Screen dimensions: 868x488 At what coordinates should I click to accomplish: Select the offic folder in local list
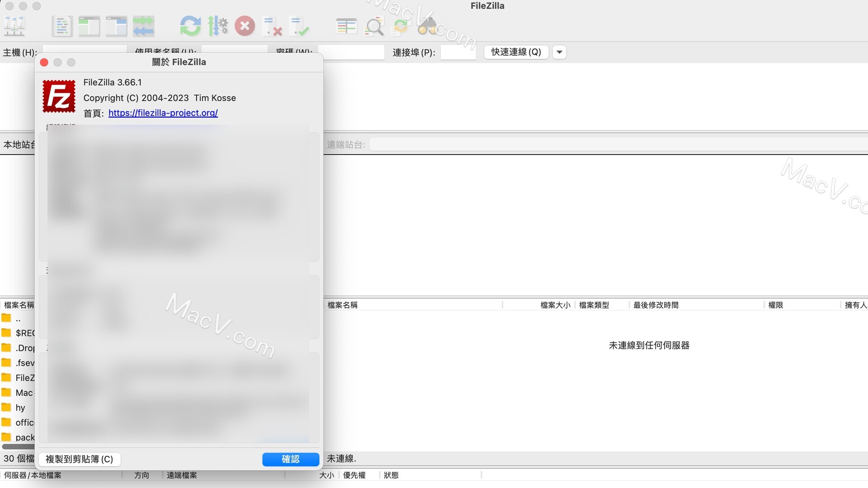(18, 422)
